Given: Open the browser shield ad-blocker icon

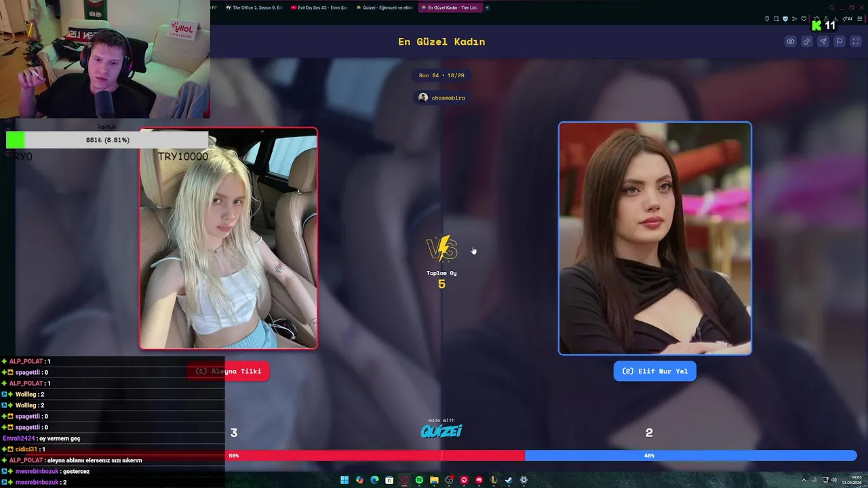Looking at the screenshot, I should (x=785, y=19).
